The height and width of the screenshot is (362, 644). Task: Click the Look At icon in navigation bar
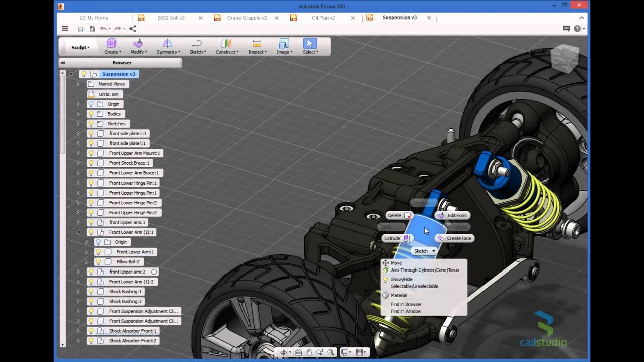pyautogui.click(x=298, y=352)
